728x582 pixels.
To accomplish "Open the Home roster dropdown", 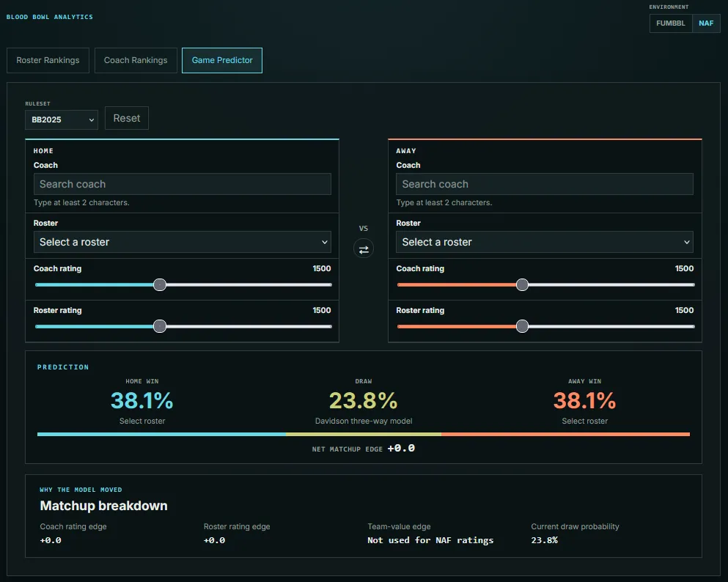I will pos(182,242).
